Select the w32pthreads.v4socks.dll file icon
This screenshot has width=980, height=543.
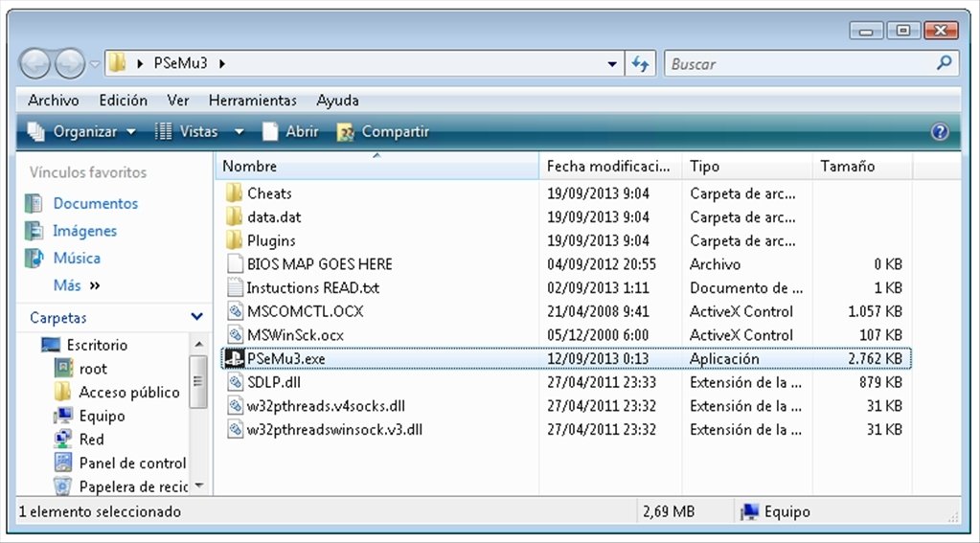[235, 405]
